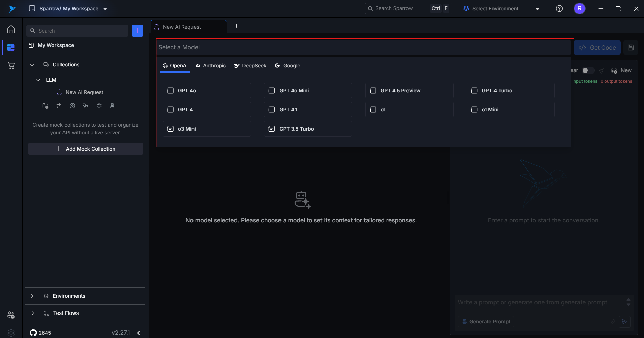Select My Workspace heading in sidebar

tap(56, 45)
